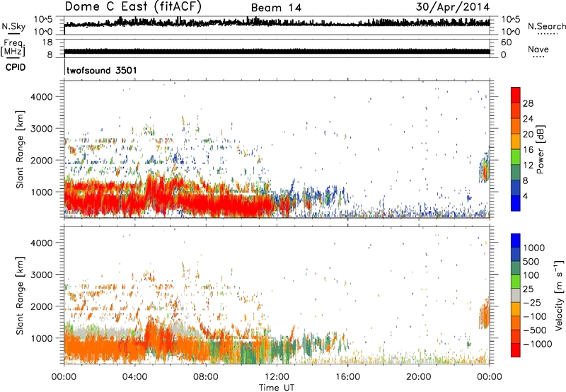The image size is (566, 392).
Task: Click the red top of power colorbar
Action: click(x=516, y=93)
